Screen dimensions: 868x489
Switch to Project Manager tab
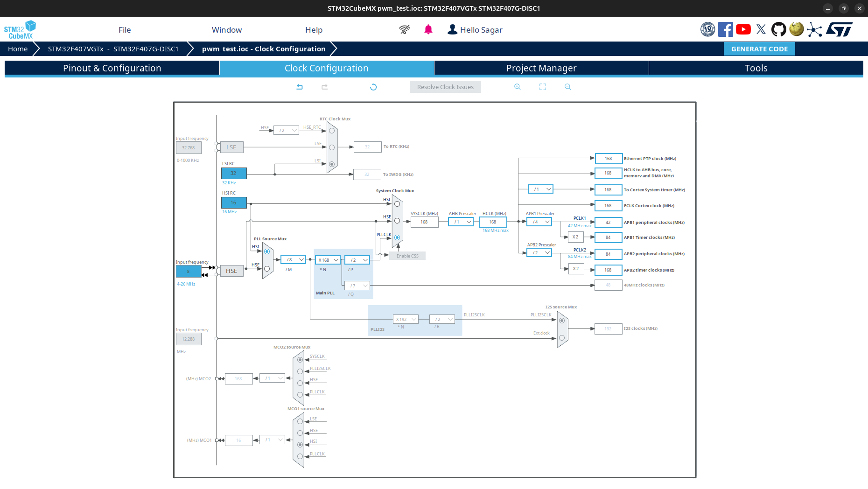tap(541, 68)
